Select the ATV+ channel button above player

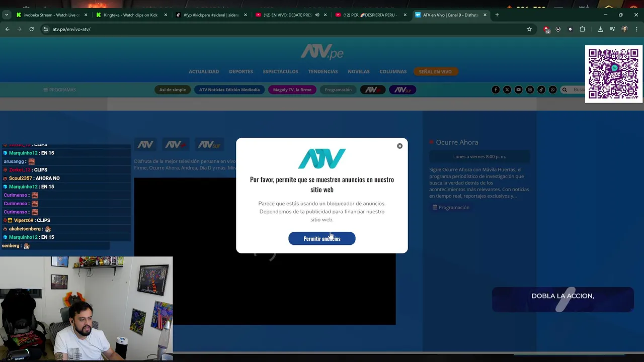[x=176, y=145]
